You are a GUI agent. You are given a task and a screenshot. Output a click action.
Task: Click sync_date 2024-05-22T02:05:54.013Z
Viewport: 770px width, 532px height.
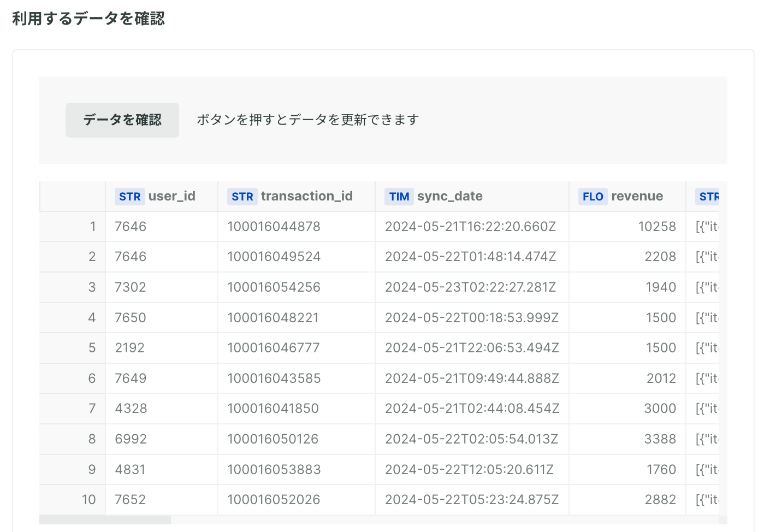coord(471,439)
